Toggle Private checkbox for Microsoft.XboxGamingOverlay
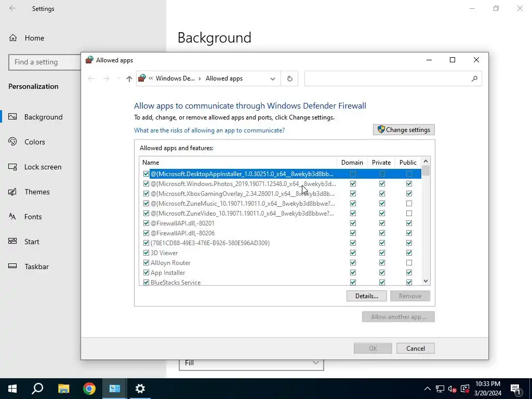The width and height of the screenshot is (532, 399). point(382,194)
